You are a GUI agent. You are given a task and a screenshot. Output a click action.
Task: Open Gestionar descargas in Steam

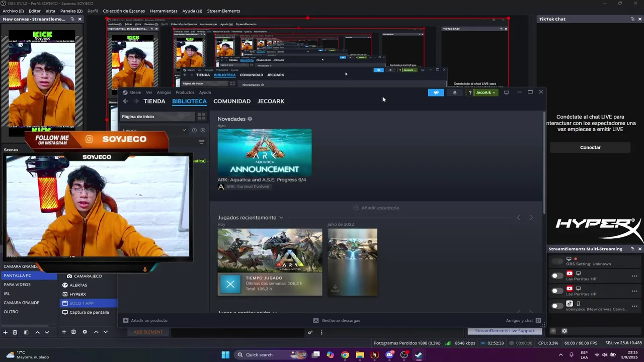[x=337, y=320]
